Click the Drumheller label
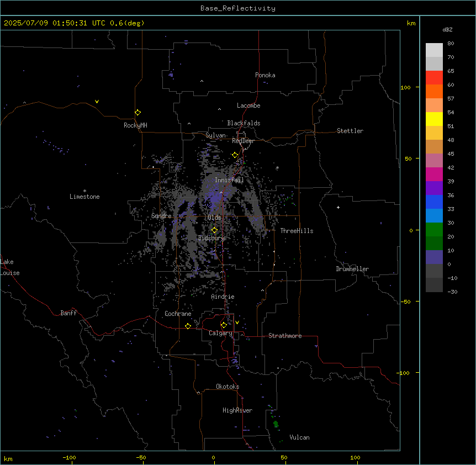This screenshot has height=465, width=476. (x=352, y=269)
